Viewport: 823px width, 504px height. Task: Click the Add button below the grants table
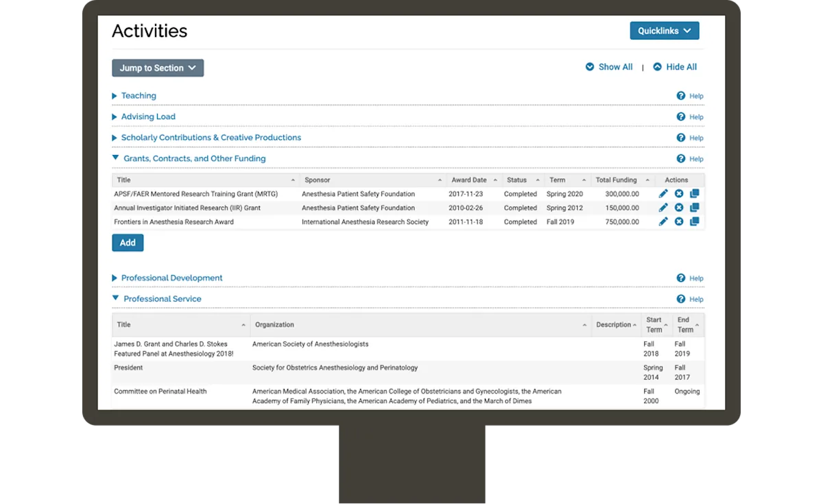point(127,242)
